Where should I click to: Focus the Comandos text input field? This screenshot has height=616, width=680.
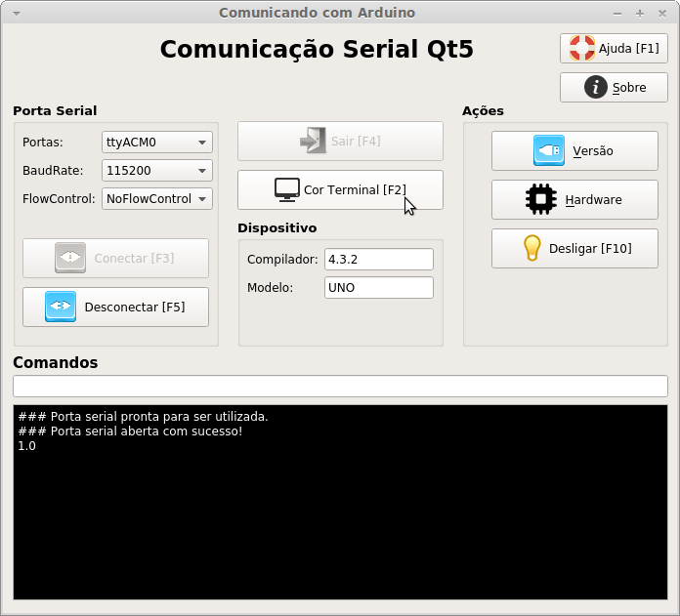click(x=340, y=386)
